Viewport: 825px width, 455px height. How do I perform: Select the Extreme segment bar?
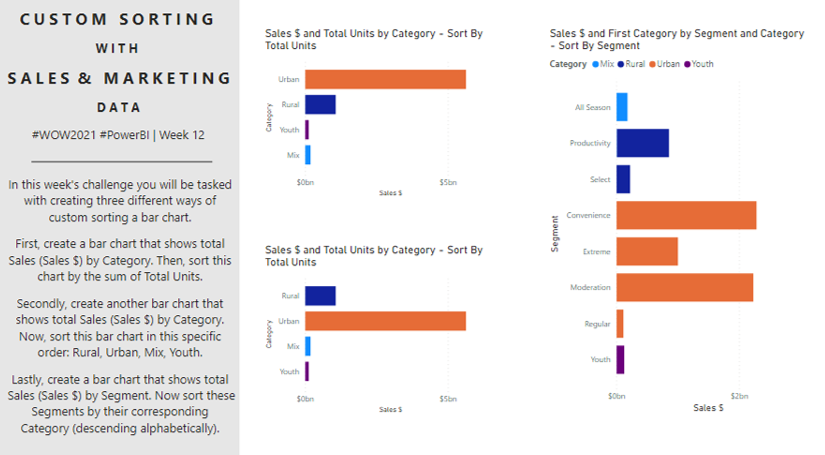(x=647, y=251)
